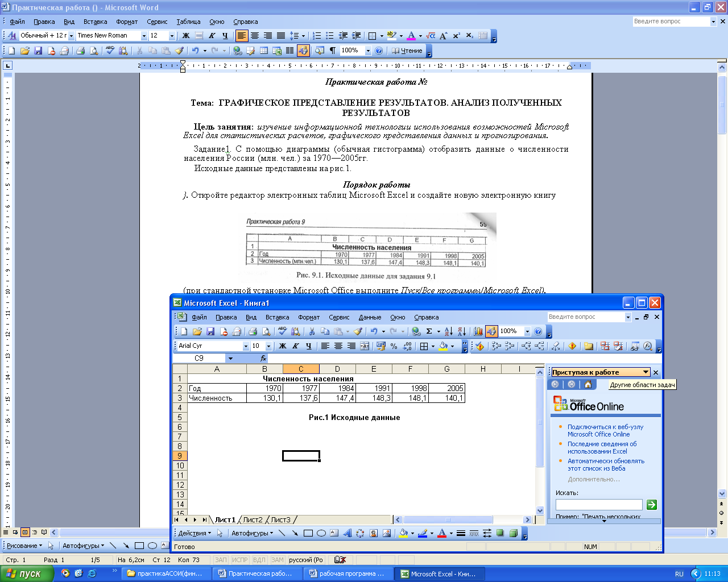Image resolution: width=728 pixels, height=582 pixels.
Task: Switch to Лист3 sheet tab
Action: [x=280, y=519]
